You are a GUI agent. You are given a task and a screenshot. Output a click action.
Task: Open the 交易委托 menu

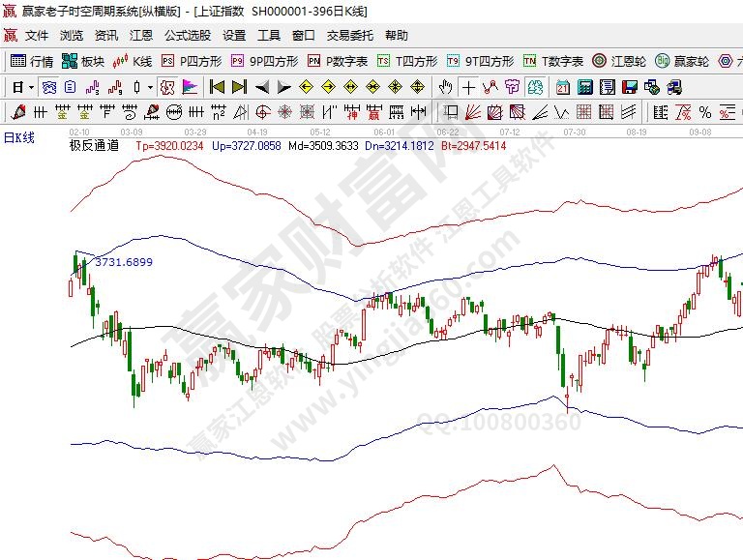click(349, 36)
